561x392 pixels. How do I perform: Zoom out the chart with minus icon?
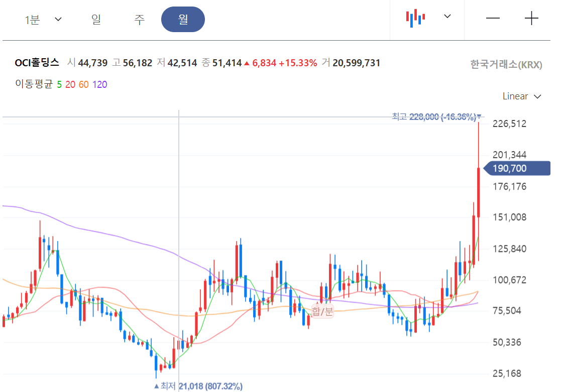click(x=493, y=18)
